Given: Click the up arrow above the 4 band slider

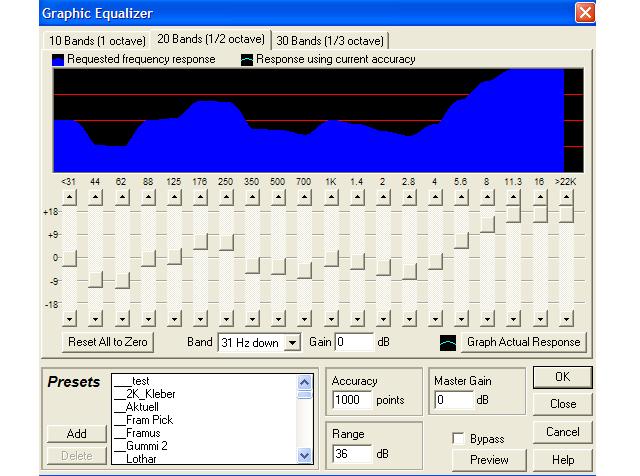Looking at the screenshot, I should click(436, 198).
